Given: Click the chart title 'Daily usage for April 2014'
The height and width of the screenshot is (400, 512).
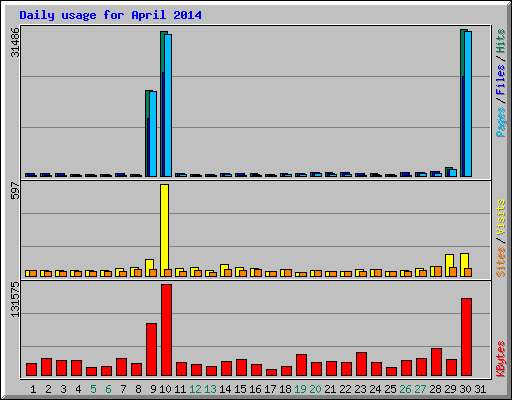Looking at the screenshot, I should coord(110,15).
